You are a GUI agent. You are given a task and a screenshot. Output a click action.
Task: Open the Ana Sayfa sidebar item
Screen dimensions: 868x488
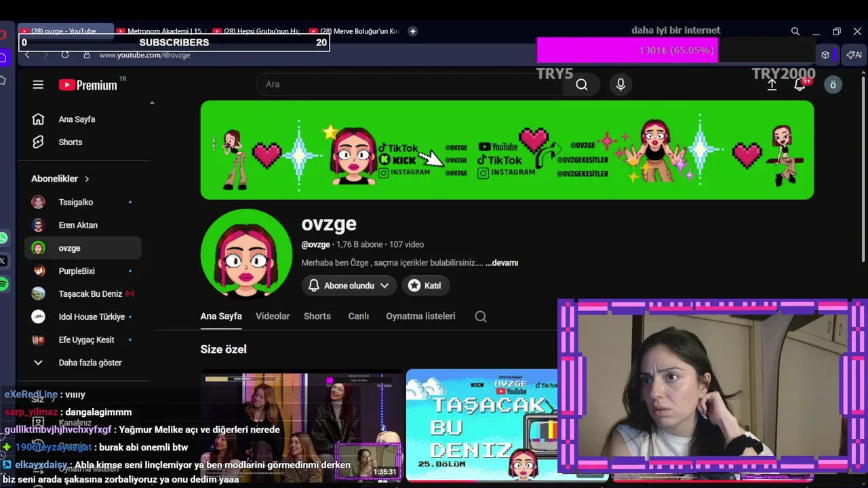coord(83,119)
